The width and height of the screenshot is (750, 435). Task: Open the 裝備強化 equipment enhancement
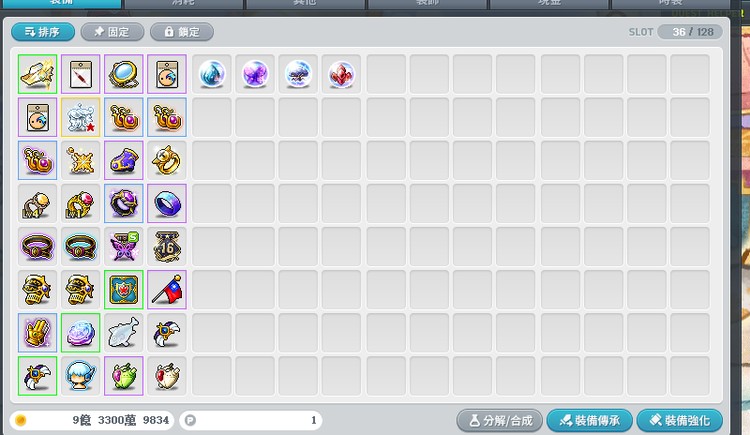(680, 421)
